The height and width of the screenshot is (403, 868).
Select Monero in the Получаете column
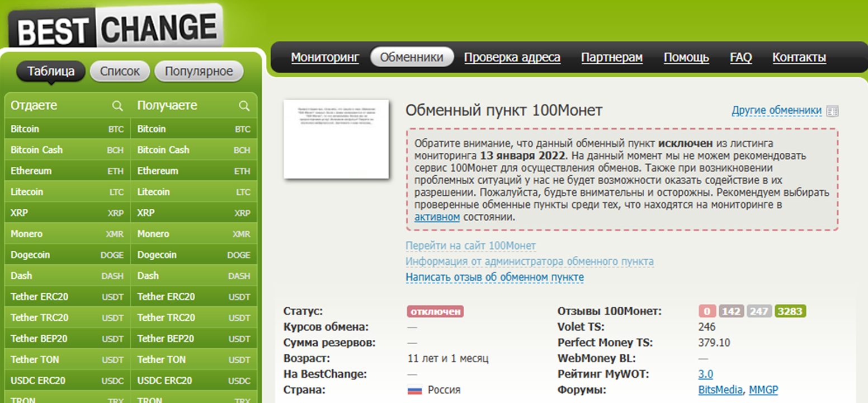click(x=194, y=234)
